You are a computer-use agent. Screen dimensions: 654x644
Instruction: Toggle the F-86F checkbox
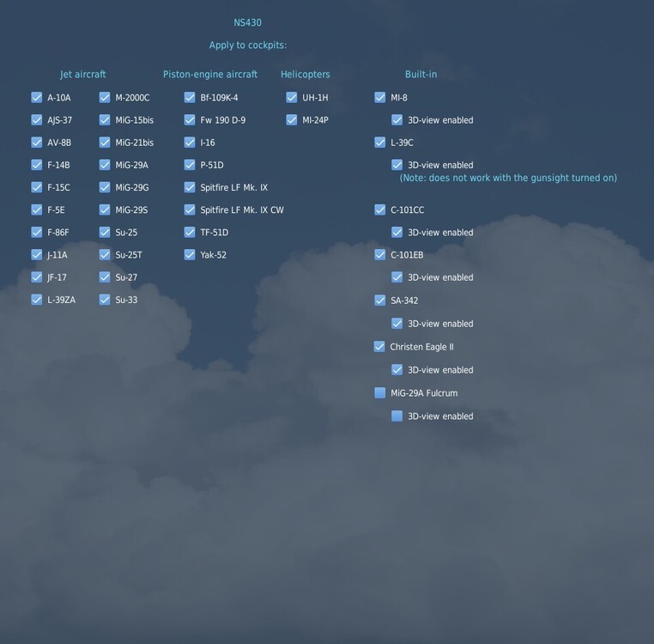point(37,233)
